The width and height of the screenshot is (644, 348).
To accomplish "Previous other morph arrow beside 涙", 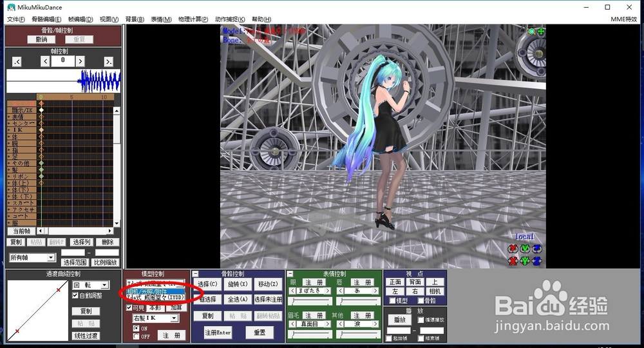I will [341, 324].
